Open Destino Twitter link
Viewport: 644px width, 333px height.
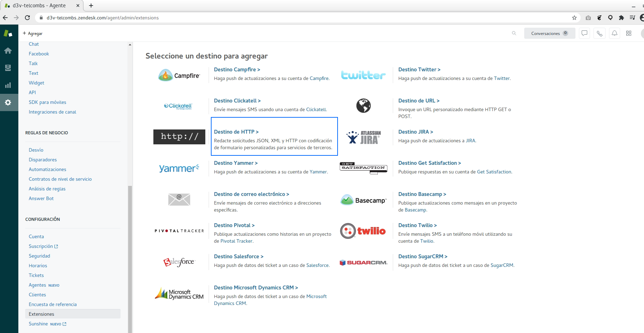tap(419, 70)
